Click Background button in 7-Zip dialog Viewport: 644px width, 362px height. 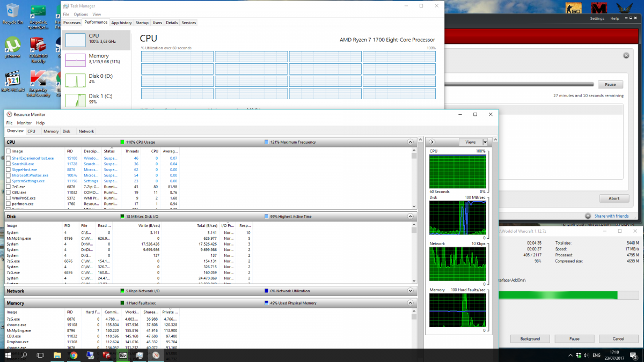point(530,339)
